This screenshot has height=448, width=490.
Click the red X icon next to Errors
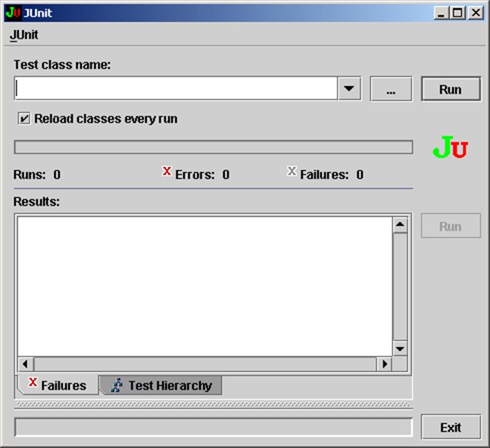167,172
